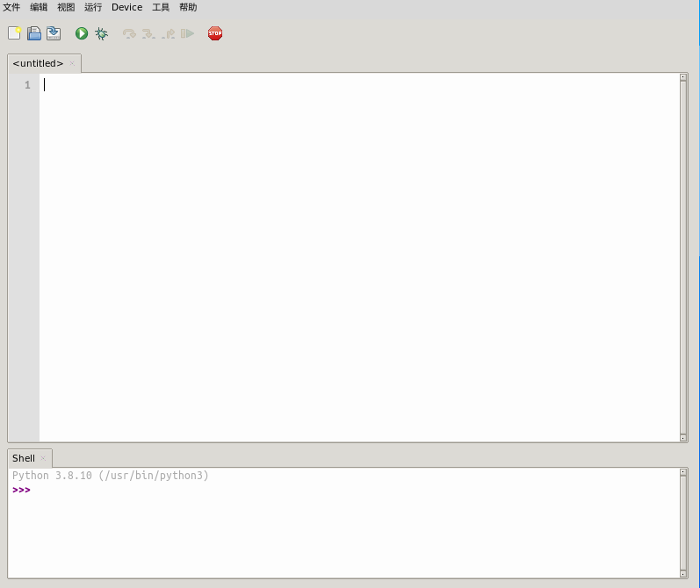
Task: Open the 编辑 menu
Action: click(x=39, y=7)
